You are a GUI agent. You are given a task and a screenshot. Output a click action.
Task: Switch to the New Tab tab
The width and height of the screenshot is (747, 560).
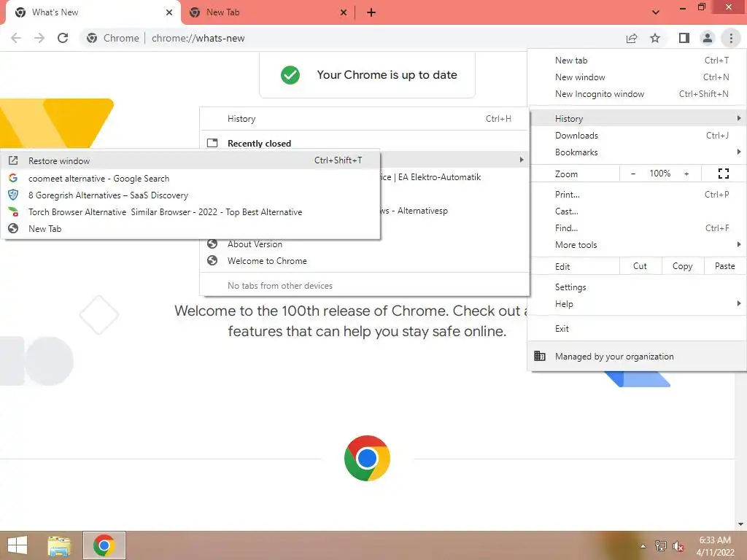coord(267,12)
